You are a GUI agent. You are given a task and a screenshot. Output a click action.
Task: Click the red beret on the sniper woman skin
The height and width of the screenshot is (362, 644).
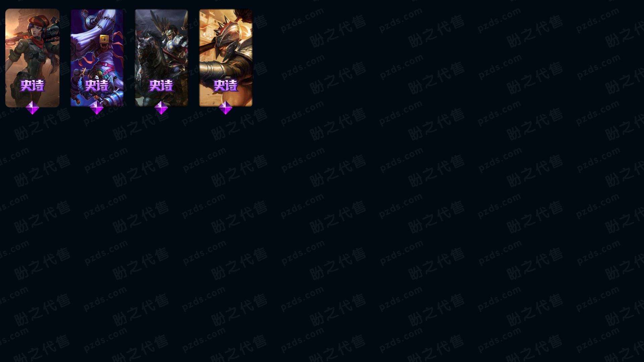[x=39, y=20]
